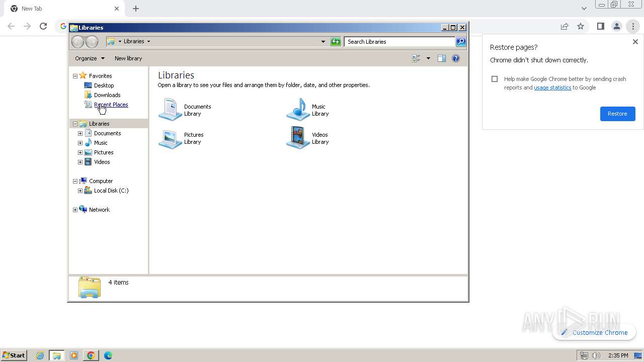644x362 pixels.
Task: Select Desktop in Favorites
Action: [x=104, y=85]
